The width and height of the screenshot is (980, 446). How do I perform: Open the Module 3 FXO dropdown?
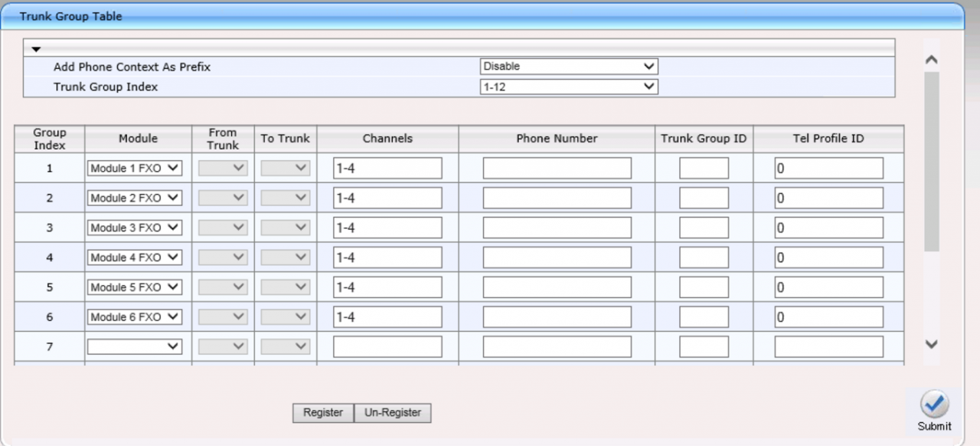point(134,227)
